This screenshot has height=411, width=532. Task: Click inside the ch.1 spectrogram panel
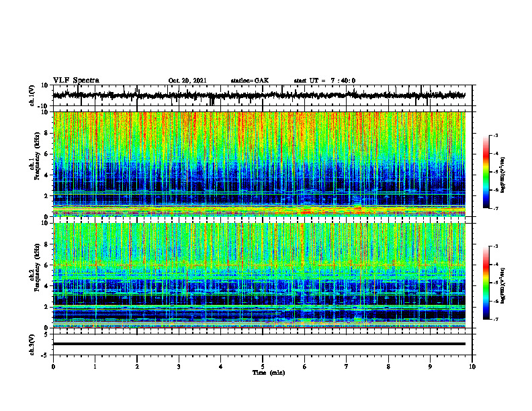(259, 164)
